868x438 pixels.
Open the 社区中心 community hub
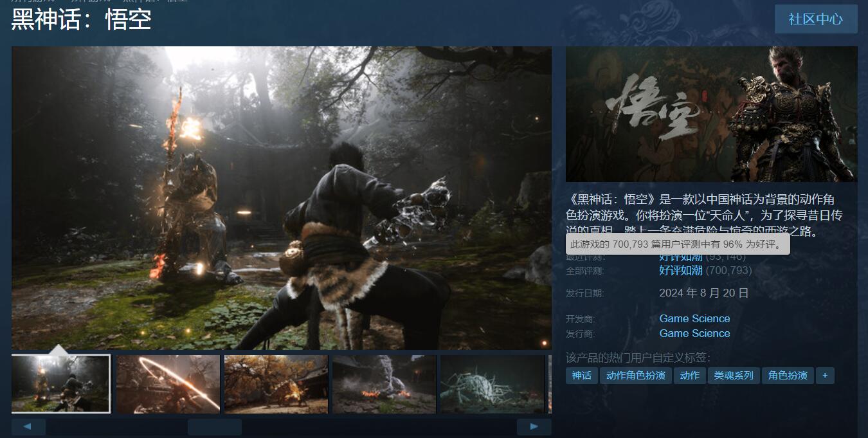coord(815,19)
